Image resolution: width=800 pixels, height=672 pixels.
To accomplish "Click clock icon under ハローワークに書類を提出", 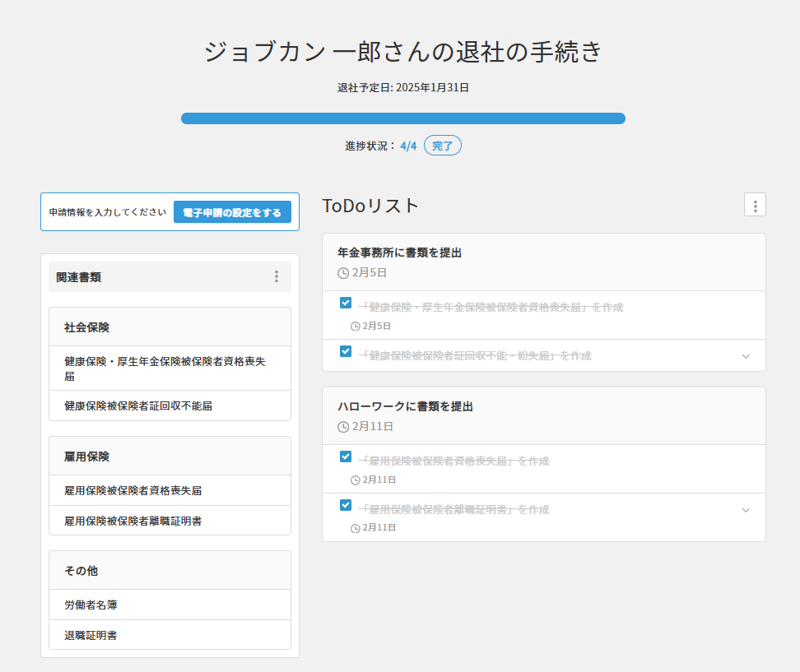I will click(343, 427).
